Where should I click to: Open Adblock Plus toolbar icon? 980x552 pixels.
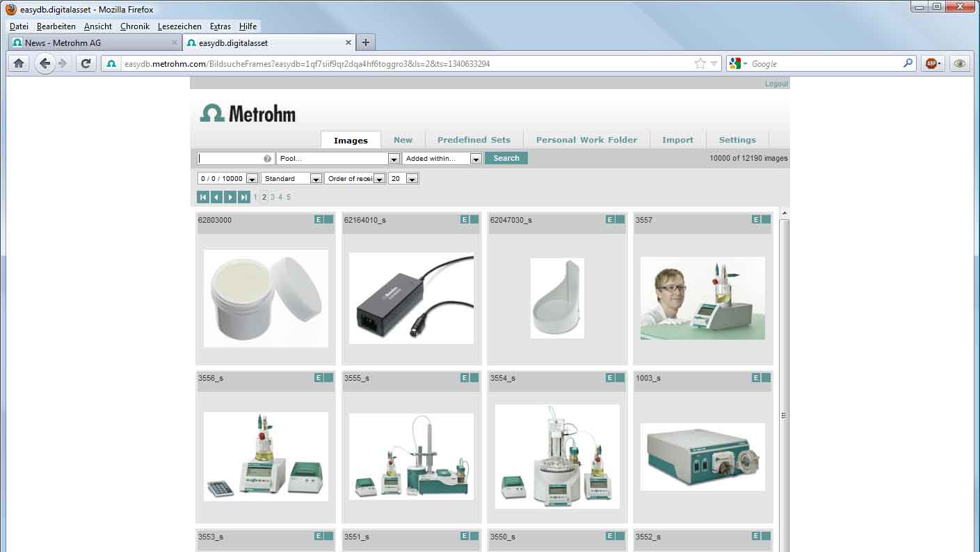tap(932, 63)
